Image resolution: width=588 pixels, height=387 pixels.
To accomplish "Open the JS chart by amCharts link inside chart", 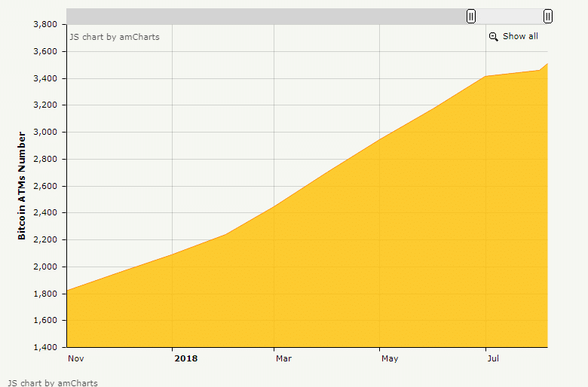I will 115,37.
